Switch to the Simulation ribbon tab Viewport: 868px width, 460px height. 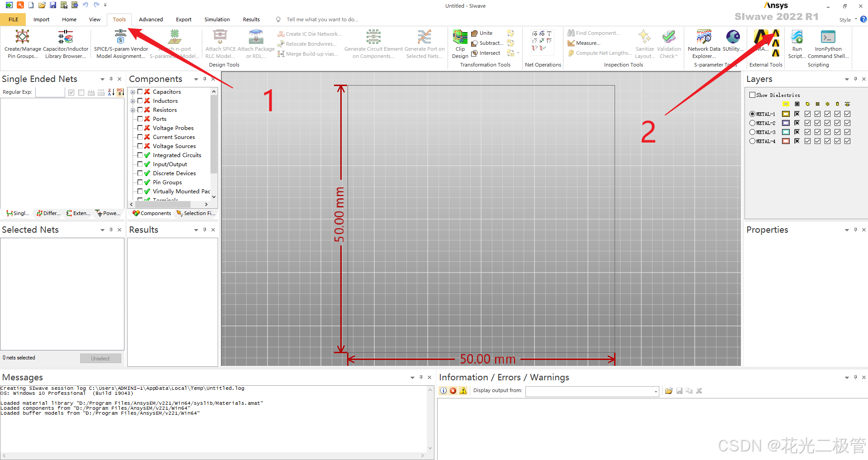[x=217, y=19]
